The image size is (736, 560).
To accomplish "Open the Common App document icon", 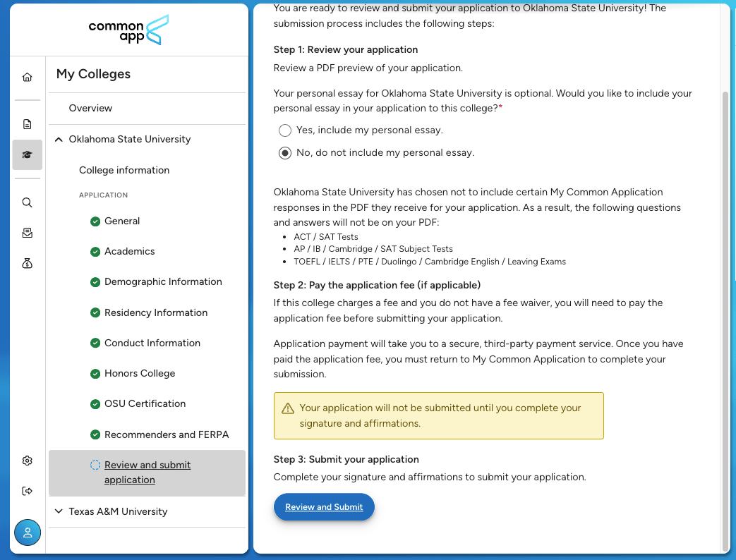I will [x=28, y=124].
